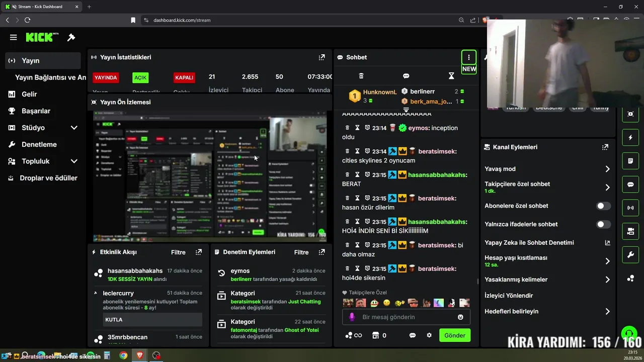This screenshot has height=362, width=644.
Task: Click the green headset support button
Action: pos(629,334)
